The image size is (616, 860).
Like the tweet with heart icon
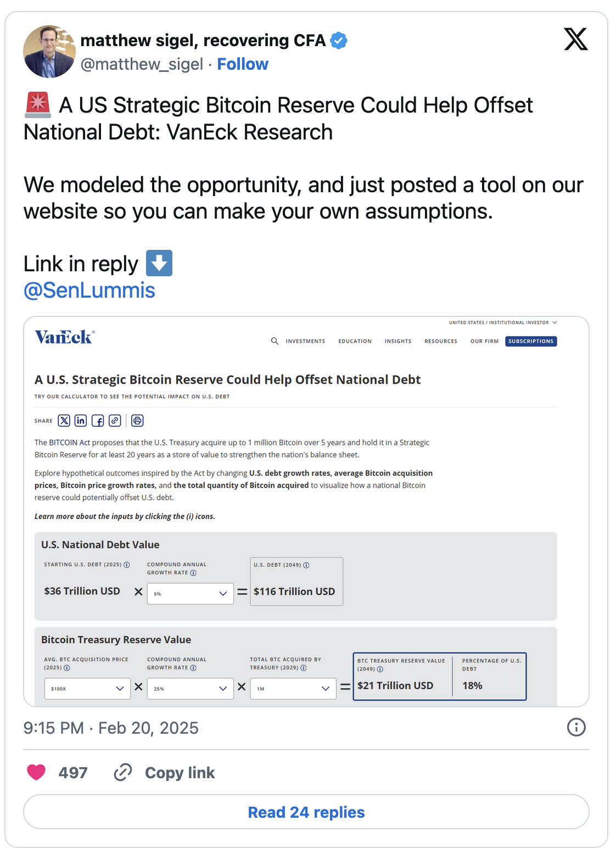(36, 772)
